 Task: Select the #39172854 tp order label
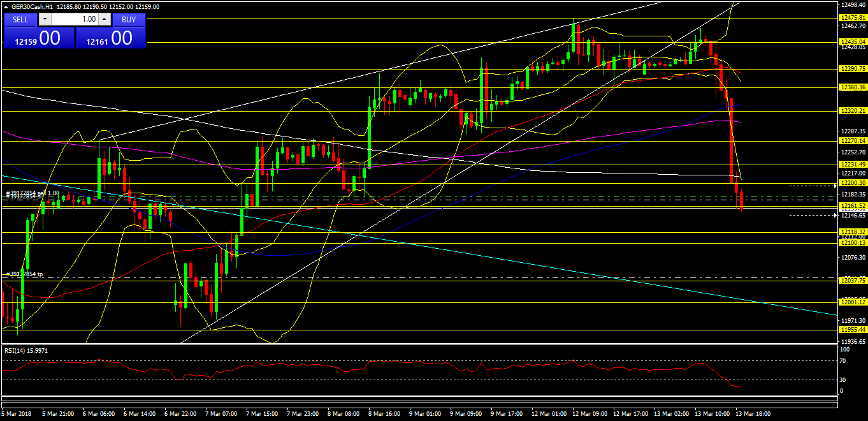point(24,274)
